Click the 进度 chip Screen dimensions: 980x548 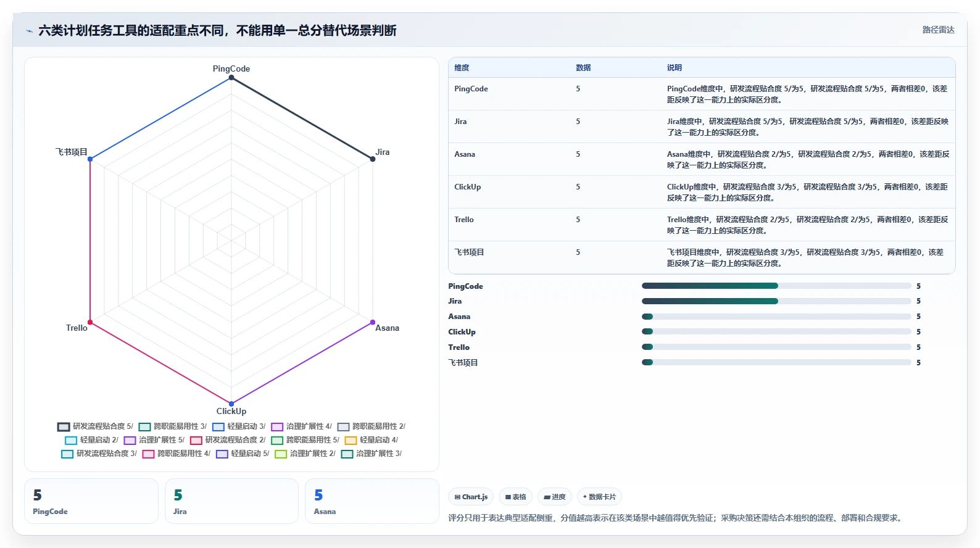point(555,497)
